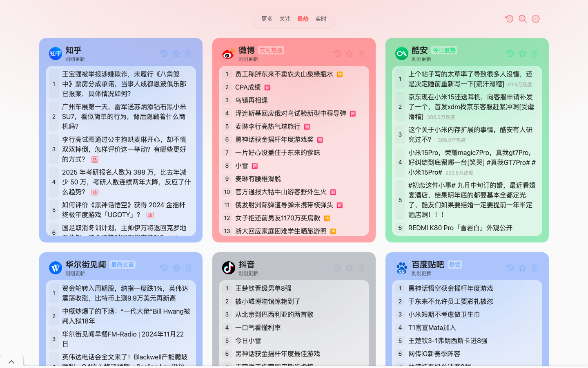Click the 热议 tag on 百度贴吧
This screenshot has width=588, height=368.
click(455, 265)
